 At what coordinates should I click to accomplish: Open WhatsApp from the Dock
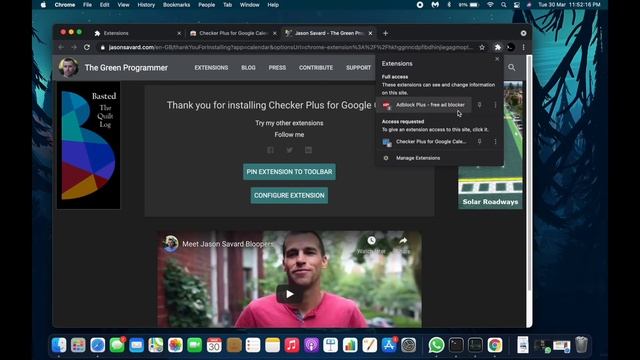[436, 345]
